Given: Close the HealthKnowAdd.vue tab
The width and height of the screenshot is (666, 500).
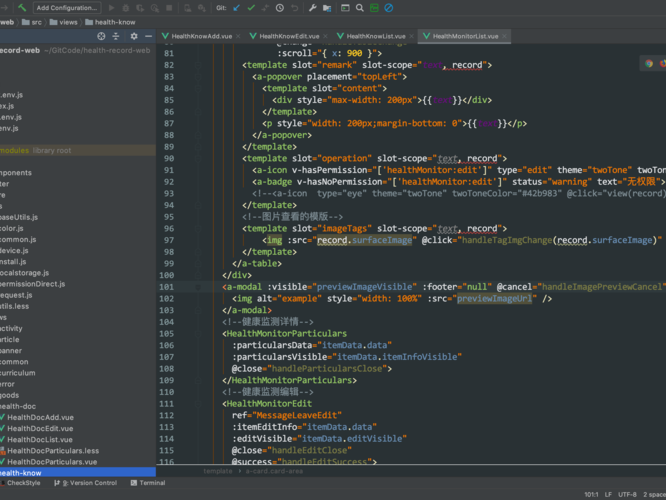Looking at the screenshot, I should point(238,36).
